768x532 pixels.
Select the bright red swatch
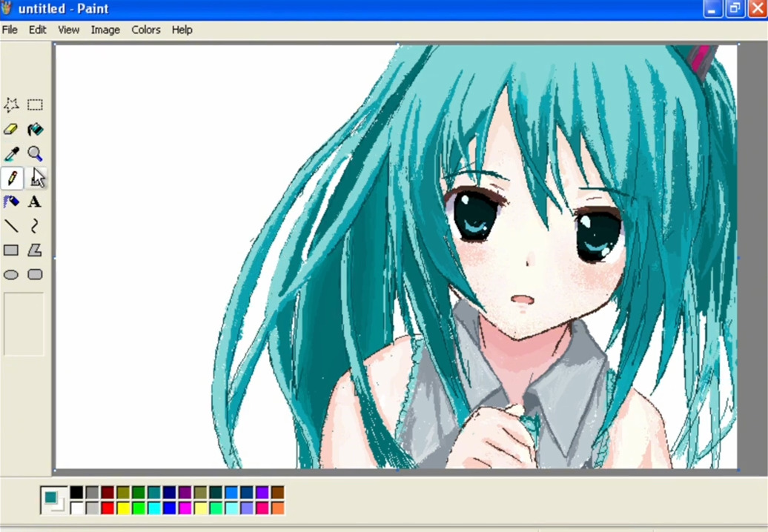[107, 508]
